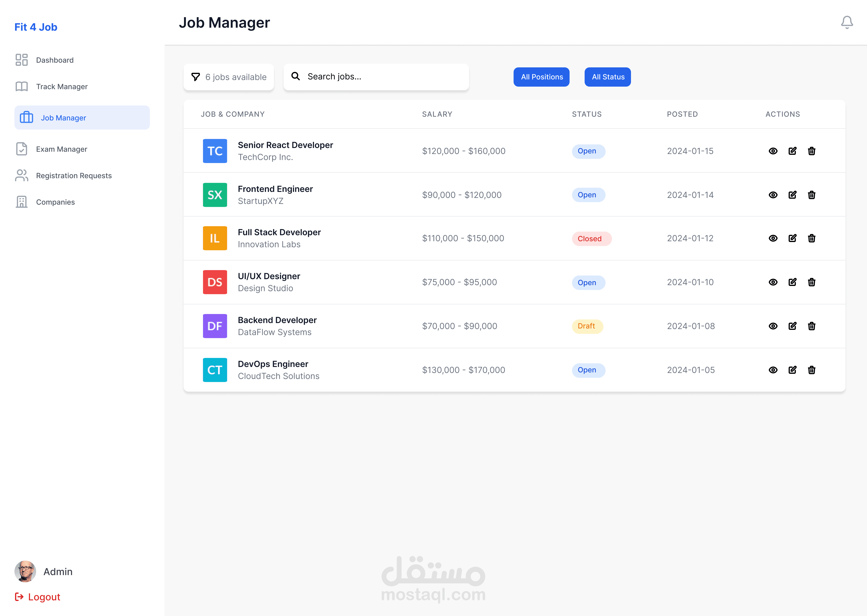Click the filter funnel icon
This screenshot has height=616, width=867.
pyautogui.click(x=195, y=77)
